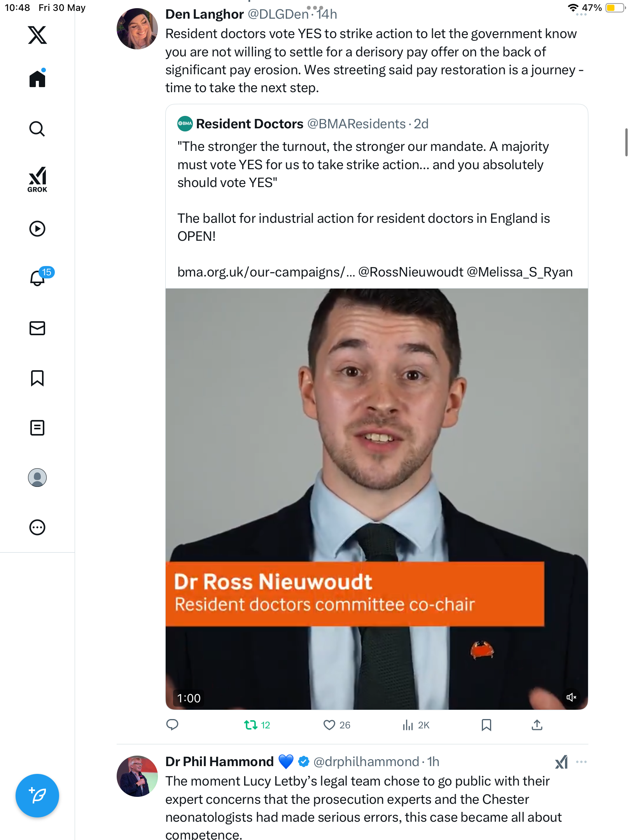The image size is (630, 840).
Task: Compose a new post with blue button
Action: tap(37, 796)
